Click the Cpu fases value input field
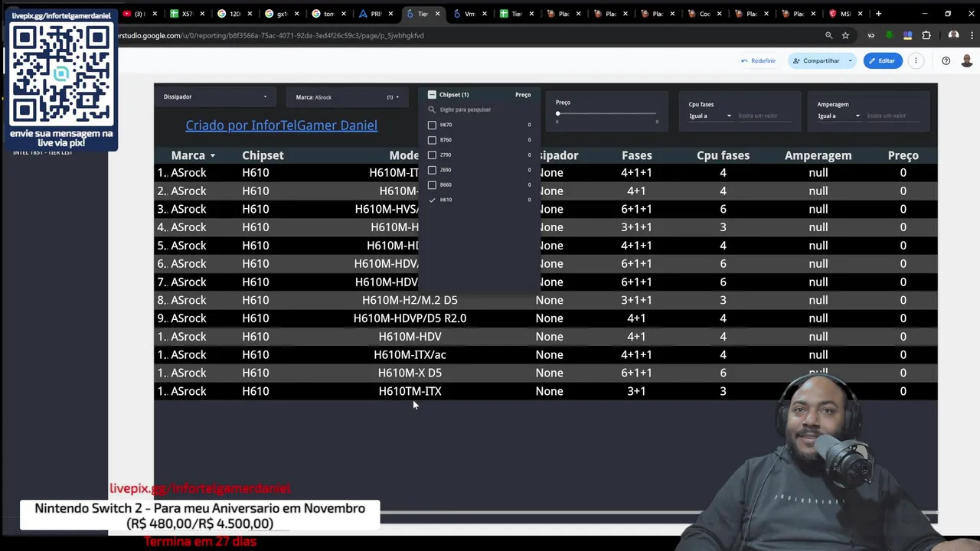This screenshot has width=980, height=551. [x=766, y=116]
